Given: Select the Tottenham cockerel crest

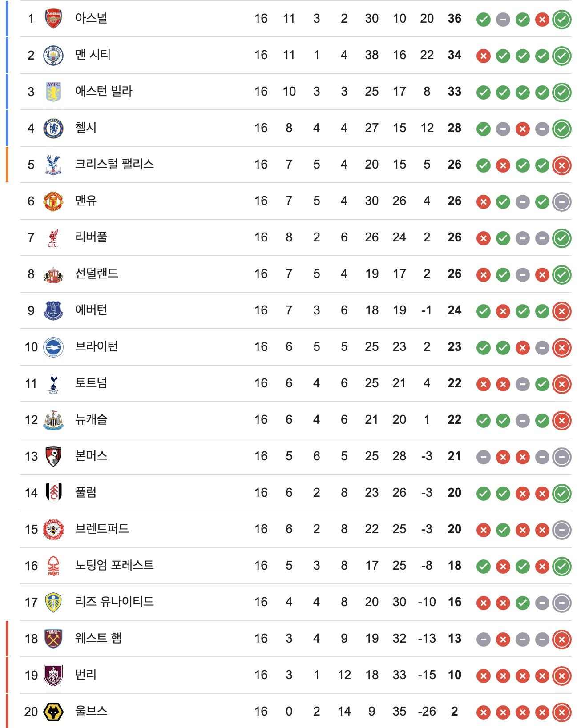Looking at the screenshot, I should pos(53,383).
